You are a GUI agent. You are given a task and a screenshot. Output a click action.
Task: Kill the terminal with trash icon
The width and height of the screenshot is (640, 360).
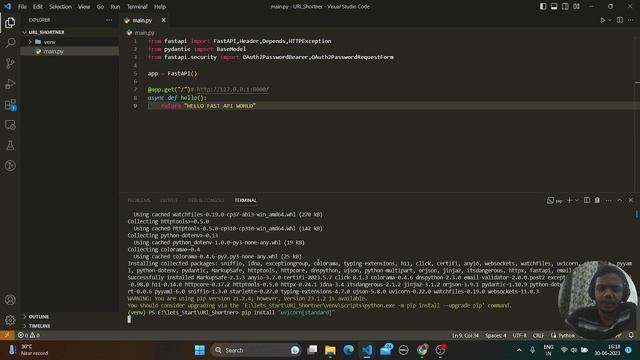point(597,200)
